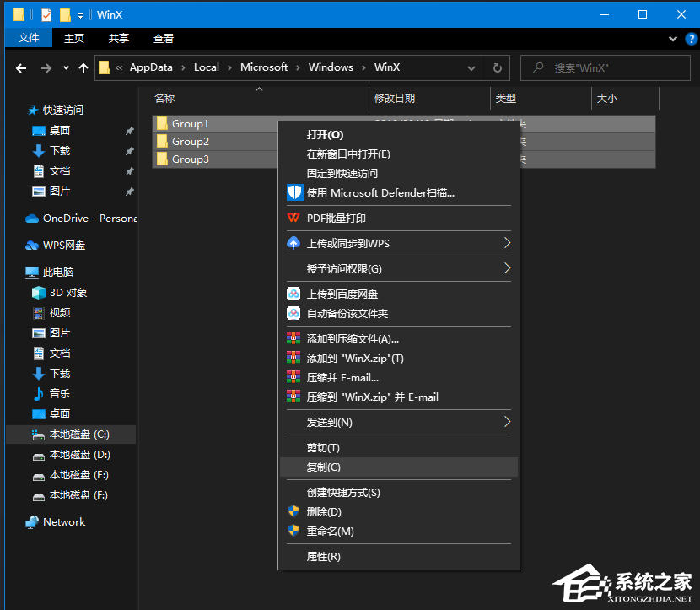
Task: Click the address bar refresh icon
Action: tap(497, 67)
